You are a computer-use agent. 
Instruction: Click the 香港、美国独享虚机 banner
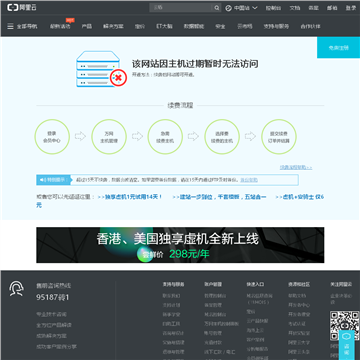click(180, 245)
